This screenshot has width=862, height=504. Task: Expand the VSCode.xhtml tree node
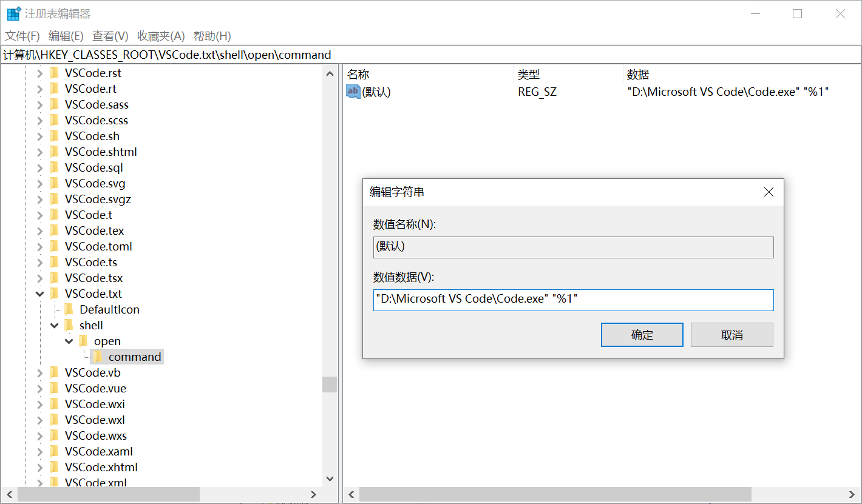40,467
